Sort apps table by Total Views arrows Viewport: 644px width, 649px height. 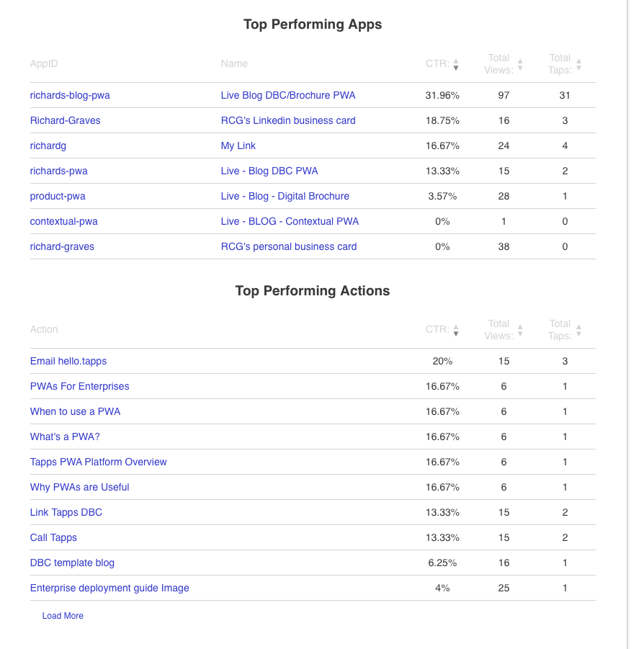520,64
